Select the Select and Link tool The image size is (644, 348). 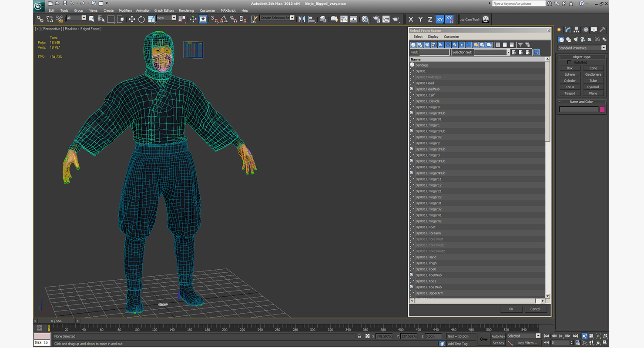[40, 19]
